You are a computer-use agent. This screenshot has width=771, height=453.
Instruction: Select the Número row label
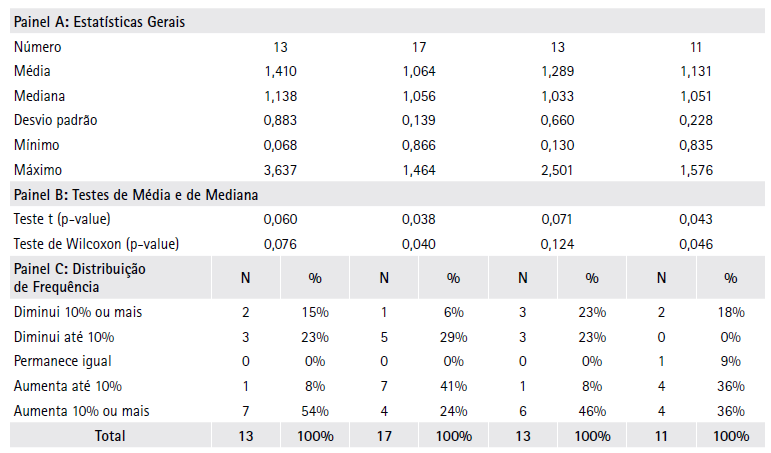click(x=38, y=47)
